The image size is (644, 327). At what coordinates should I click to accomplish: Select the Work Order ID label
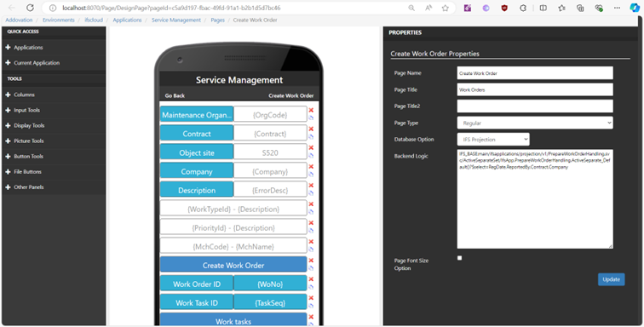click(197, 284)
